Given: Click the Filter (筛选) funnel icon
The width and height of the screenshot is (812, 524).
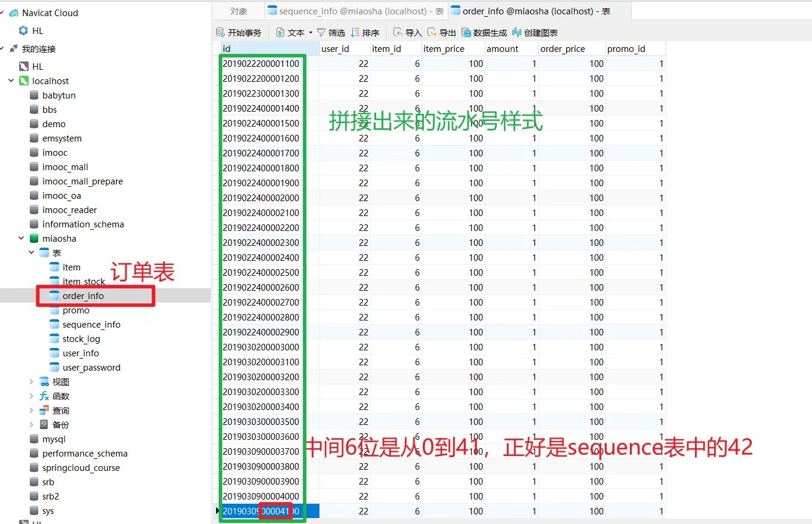Looking at the screenshot, I should pos(321,33).
